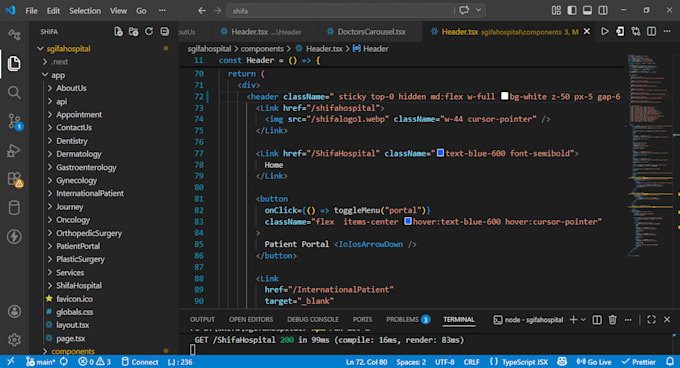Click the shifa search command center box

[340, 11]
